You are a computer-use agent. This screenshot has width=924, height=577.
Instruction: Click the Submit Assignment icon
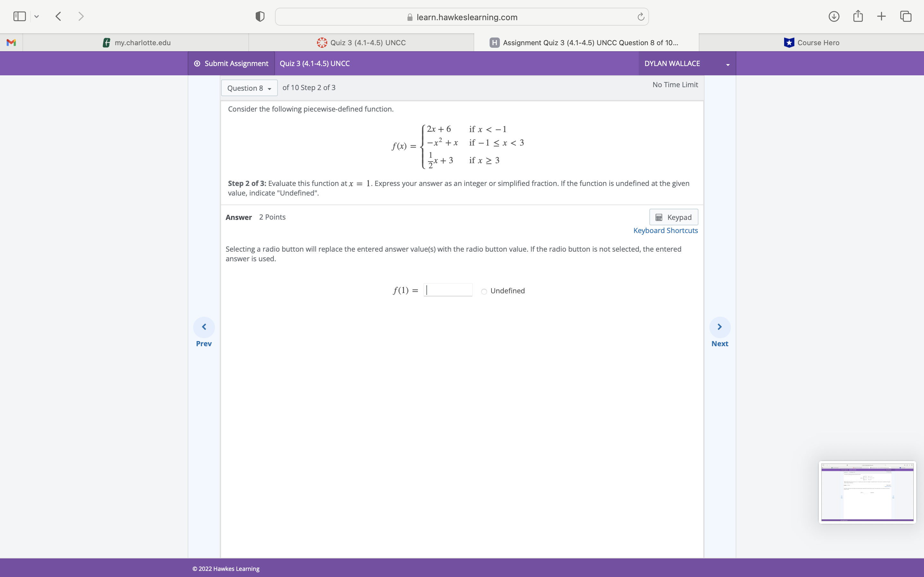pos(197,63)
